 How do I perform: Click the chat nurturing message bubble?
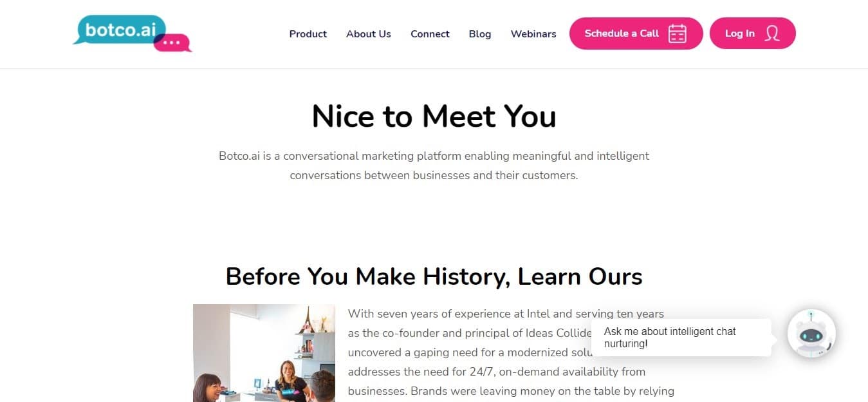point(680,337)
